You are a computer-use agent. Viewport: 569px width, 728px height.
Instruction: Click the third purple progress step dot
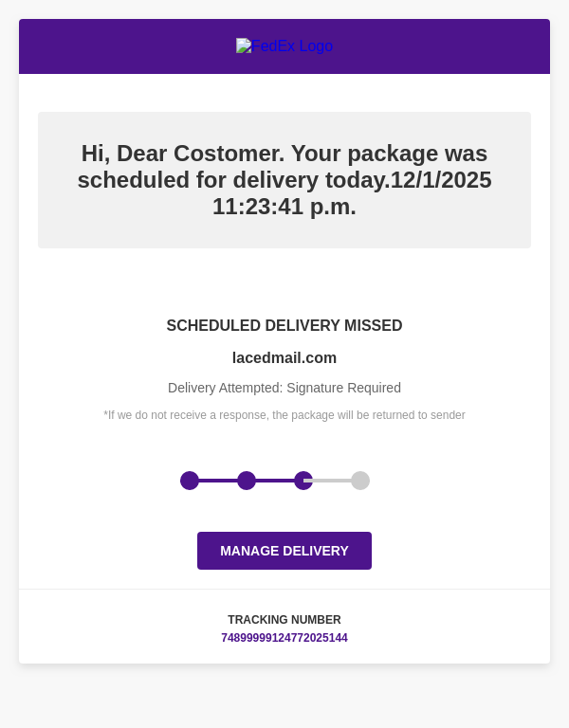click(x=303, y=481)
